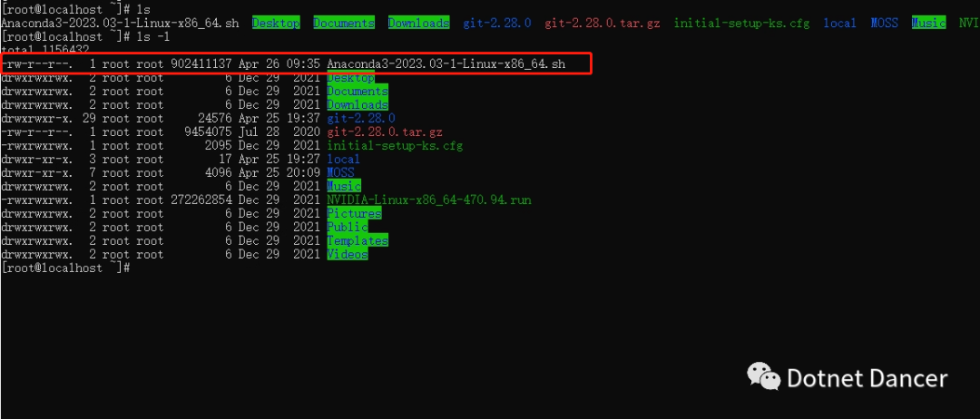Screen dimensions: 980x419
Task: Click file size 2095
Action: point(218,146)
